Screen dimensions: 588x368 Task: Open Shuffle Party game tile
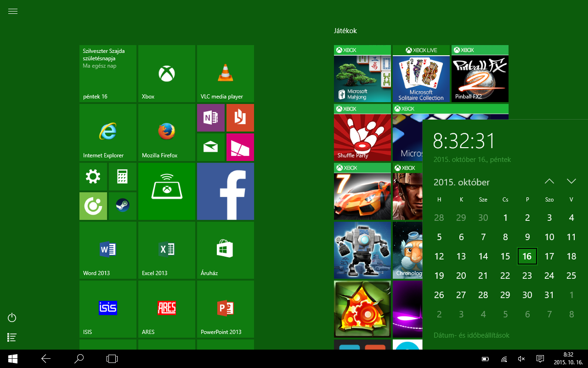tap(362, 132)
